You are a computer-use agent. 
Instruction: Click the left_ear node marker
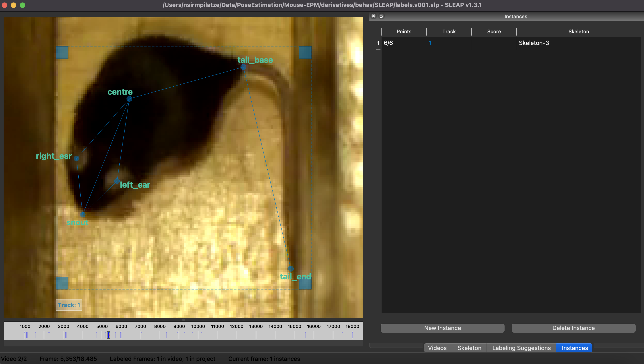117,181
